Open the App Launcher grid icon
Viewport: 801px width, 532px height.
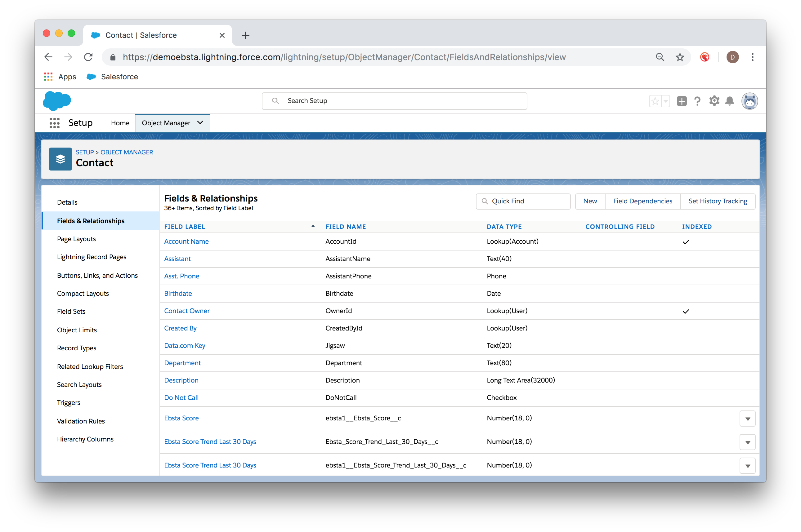54,123
